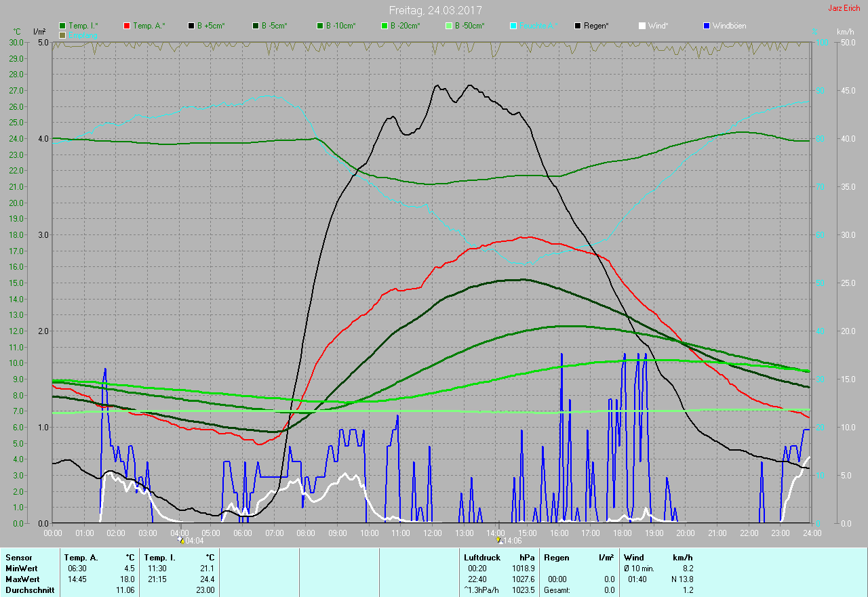
Task: Click the 12:00 label on the time axis
Action: point(432,533)
